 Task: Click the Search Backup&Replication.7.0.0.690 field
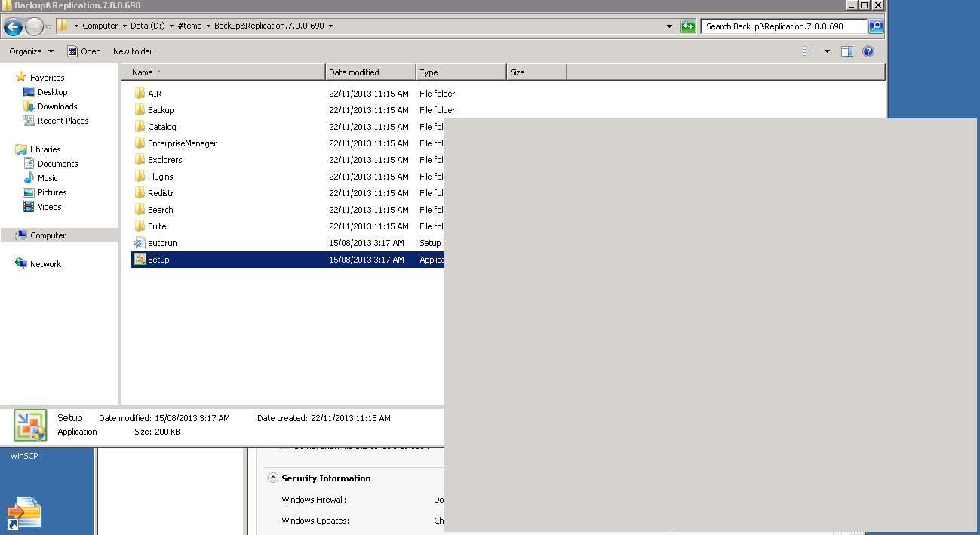784,26
